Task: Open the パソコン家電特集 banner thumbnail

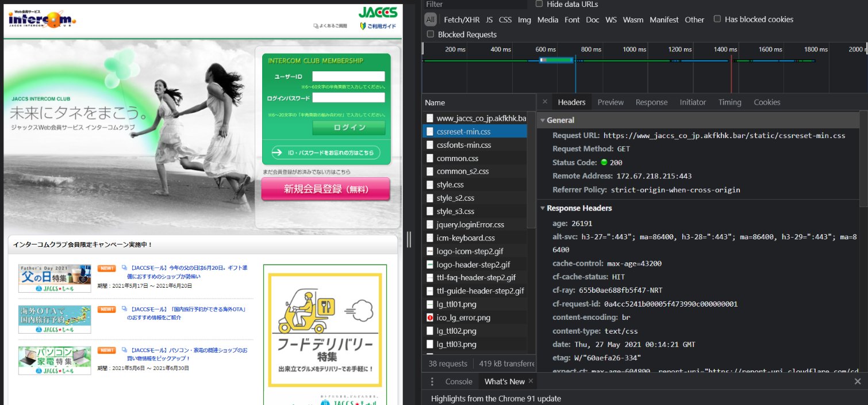Action: click(x=55, y=360)
